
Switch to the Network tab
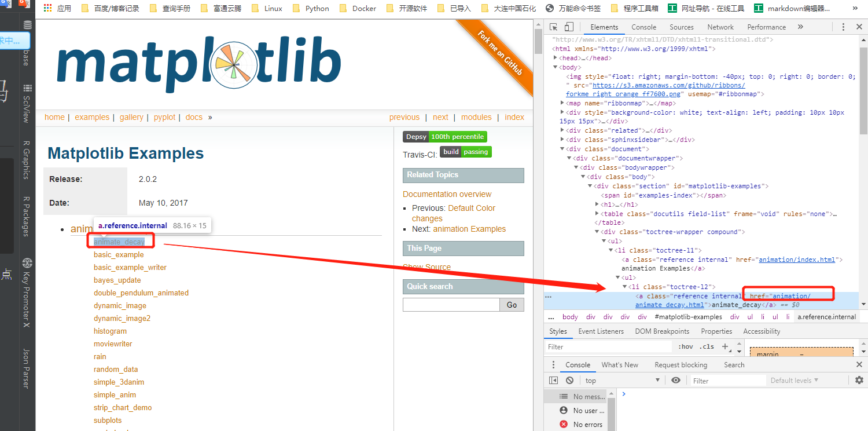[720, 27]
